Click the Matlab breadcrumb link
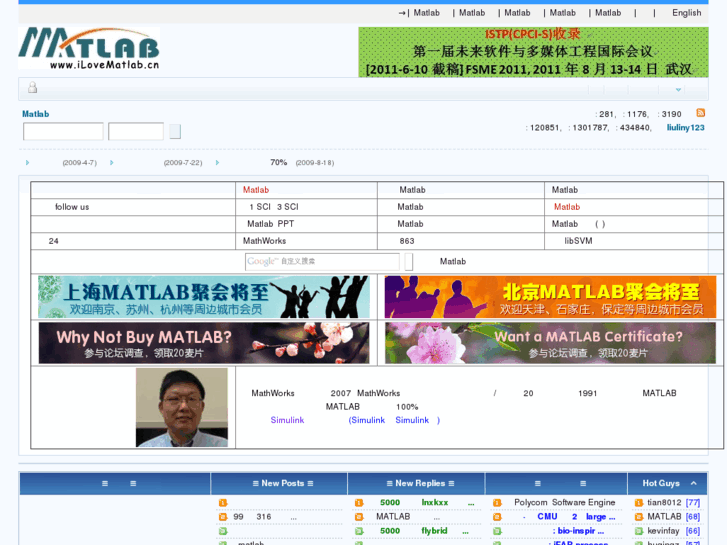The height and width of the screenshot is (545, 727). [36, 114]
